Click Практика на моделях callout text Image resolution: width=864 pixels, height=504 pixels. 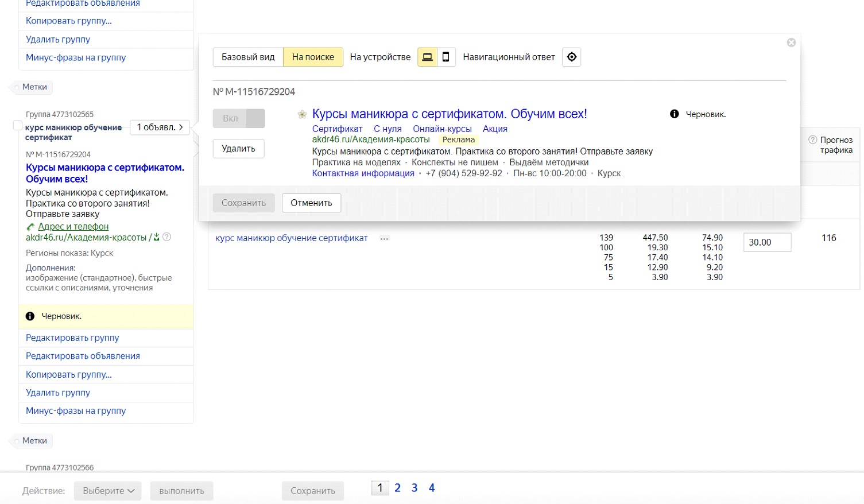[x=357, y=162]
